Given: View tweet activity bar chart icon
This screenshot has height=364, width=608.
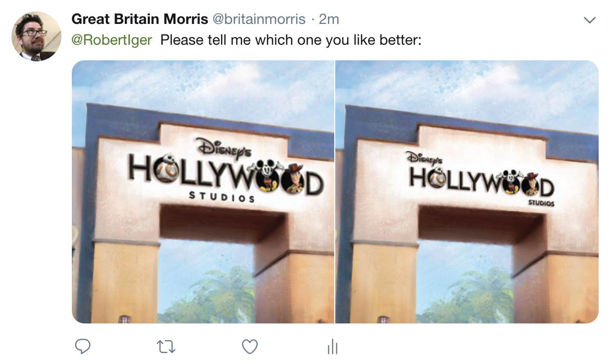Looking at the screenshot, I should [x=333, y=346].
